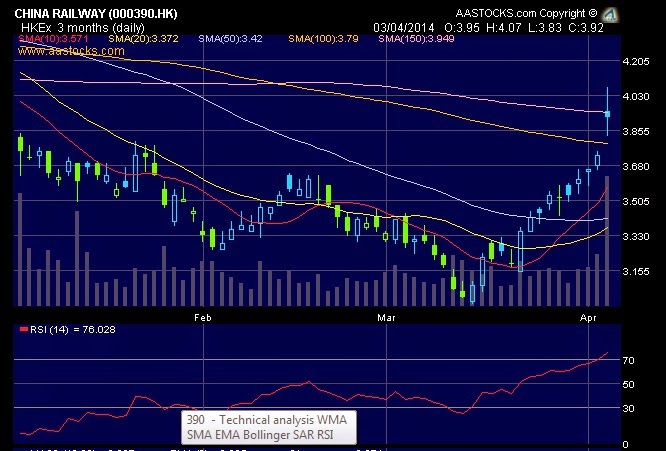This screenshot has height=451, width=666.
Task: Click the Feb month axis label
Action: pos(203,318)
